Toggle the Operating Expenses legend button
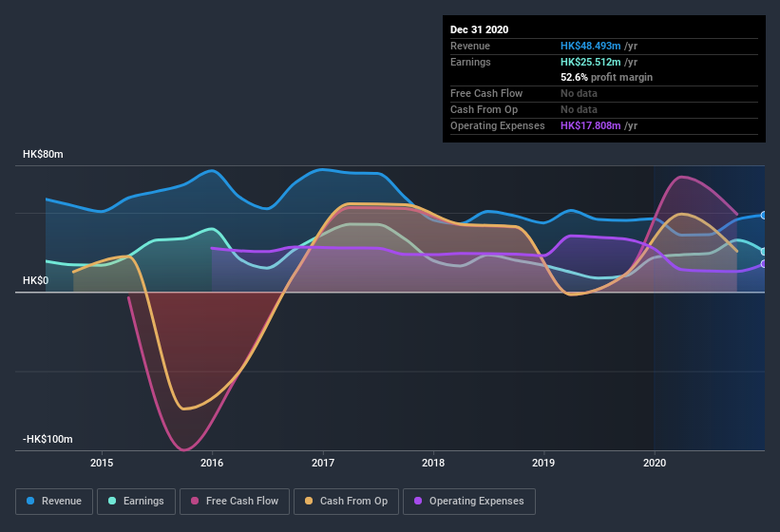 [469, 502]
